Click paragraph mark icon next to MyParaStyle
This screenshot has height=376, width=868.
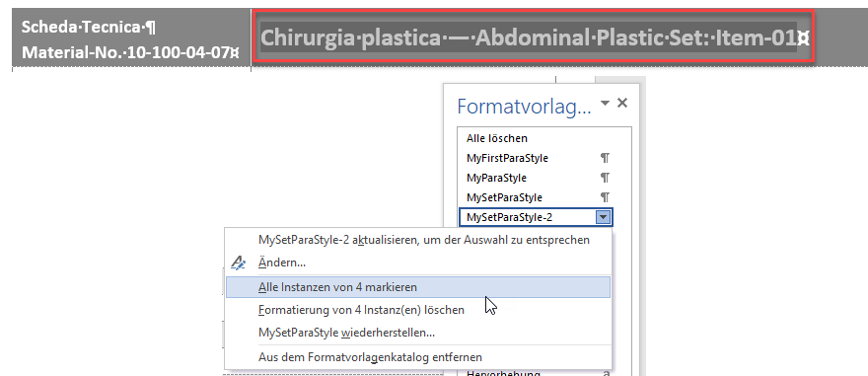tap(605, 178)
